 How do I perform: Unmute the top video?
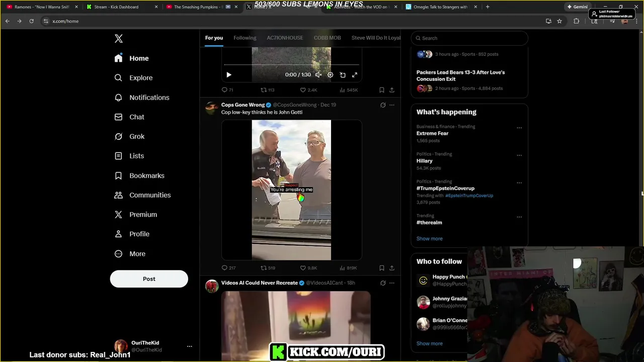click(318, 75)
